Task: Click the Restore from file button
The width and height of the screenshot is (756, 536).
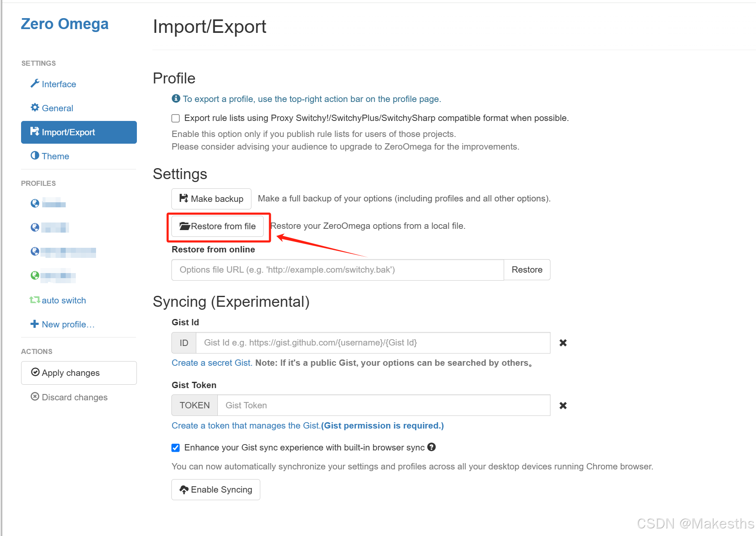Action: click(217, 226)
